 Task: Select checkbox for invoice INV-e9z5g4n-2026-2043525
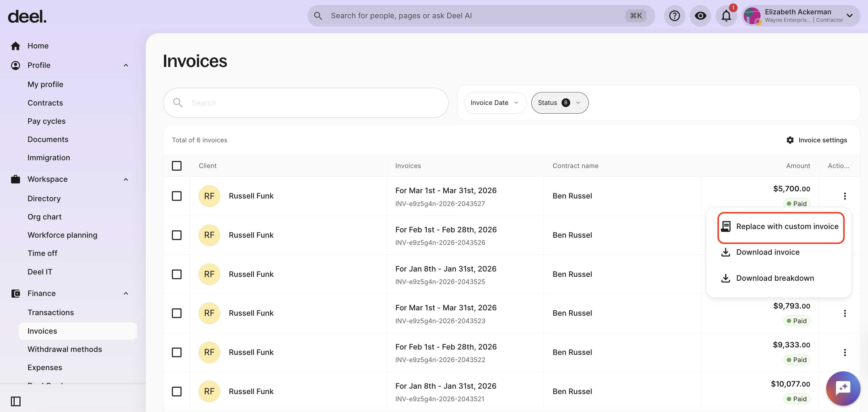177,274
